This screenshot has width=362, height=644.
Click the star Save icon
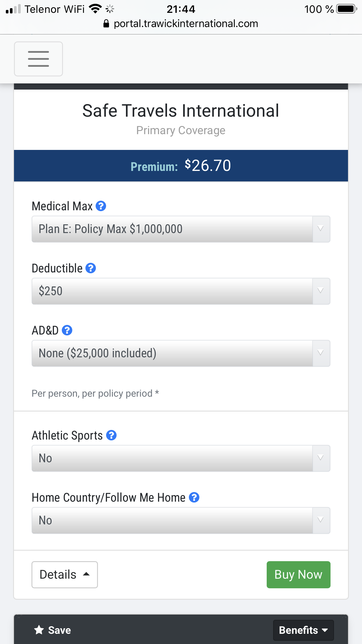click(x=39, y=630)
